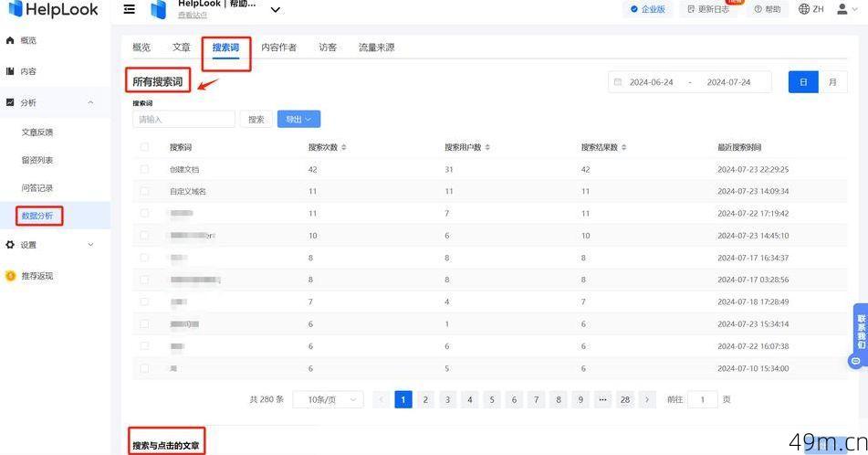Click the 创建文档 search term

coord(184,170)
